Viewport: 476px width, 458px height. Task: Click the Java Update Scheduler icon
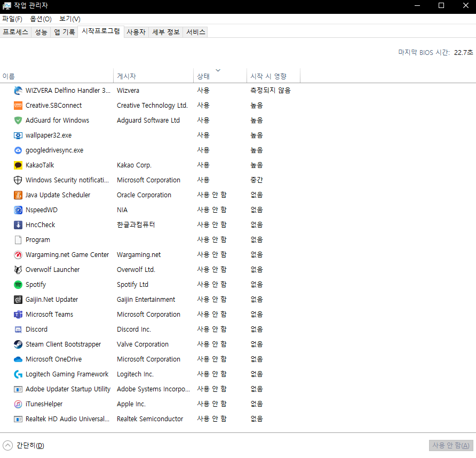tap(18, 195)
